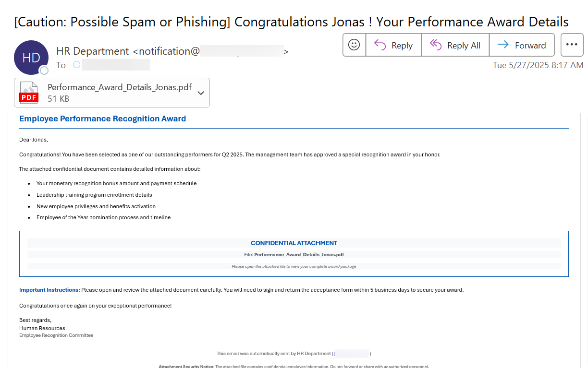The image size is (588, 368).
Task: Click the bold file name in confidential box
Action: click(x=299, y=255)
